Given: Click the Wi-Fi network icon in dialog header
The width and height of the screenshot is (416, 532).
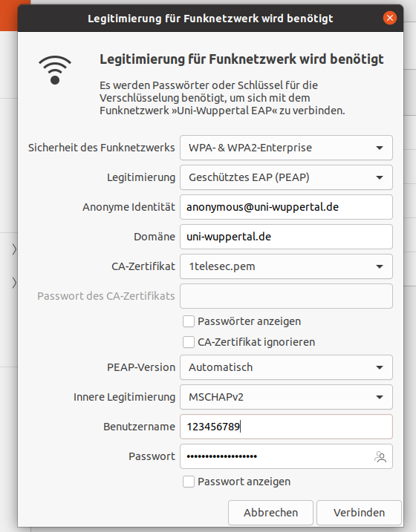Looking at the screenshot, I should (55, 70).
